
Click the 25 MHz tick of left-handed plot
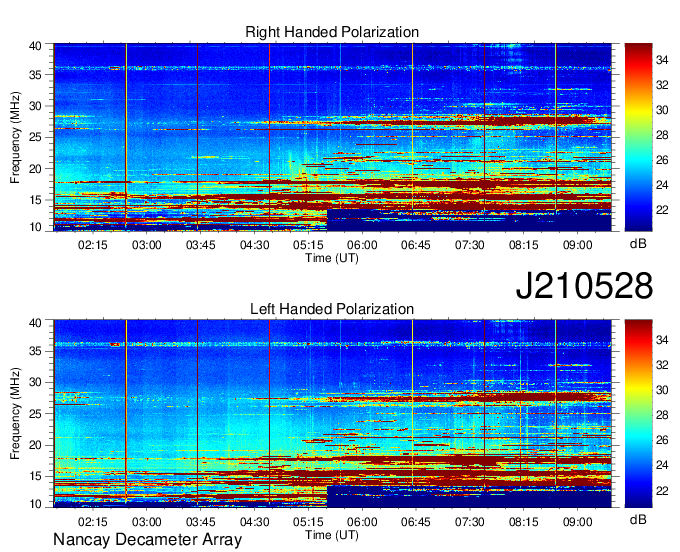click(35, 414)
